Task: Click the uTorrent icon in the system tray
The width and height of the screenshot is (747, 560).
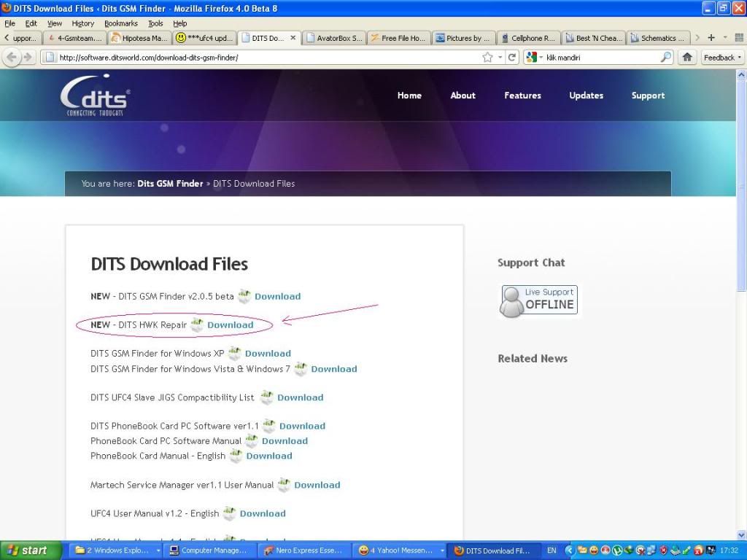Action: click(617, 551)
